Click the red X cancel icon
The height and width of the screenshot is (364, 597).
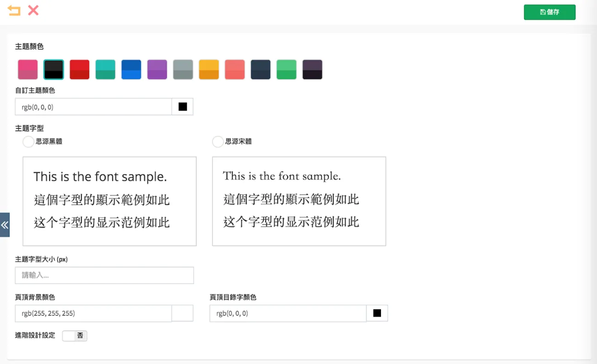(33, 10)
